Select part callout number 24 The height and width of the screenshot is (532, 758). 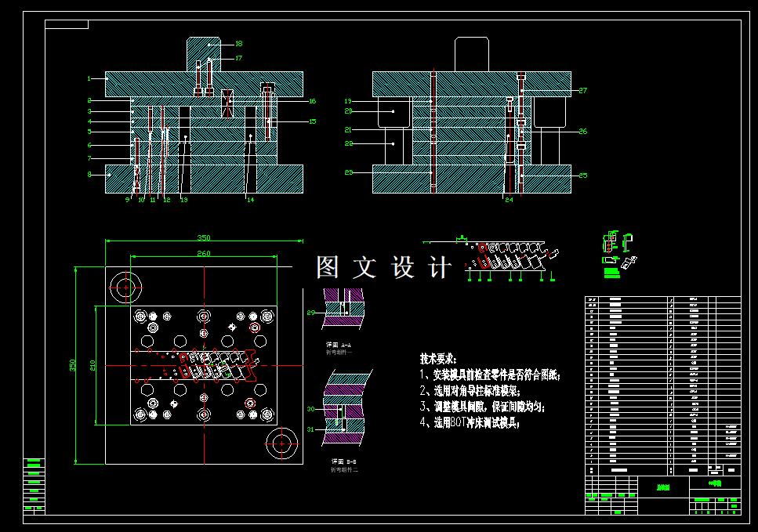tap(509, 200)
